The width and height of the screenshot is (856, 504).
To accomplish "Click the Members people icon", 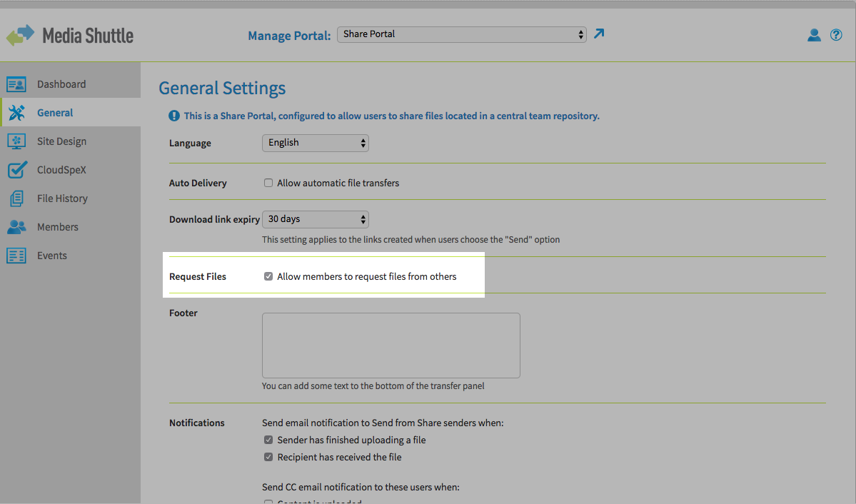I will [x=16, y=226].
